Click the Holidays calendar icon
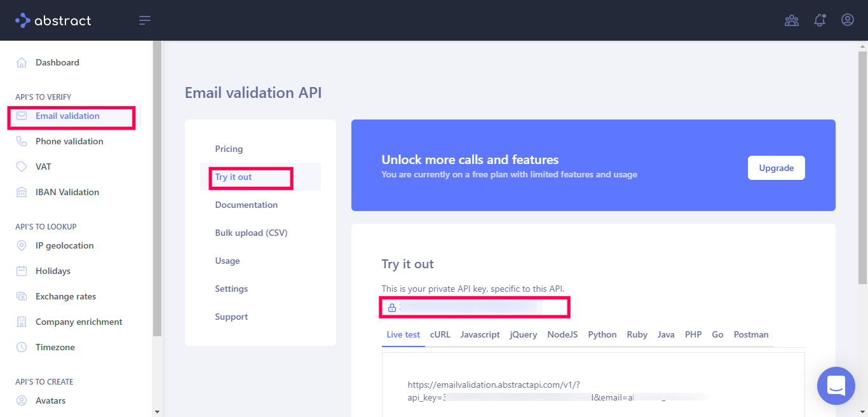 [22, 271]
